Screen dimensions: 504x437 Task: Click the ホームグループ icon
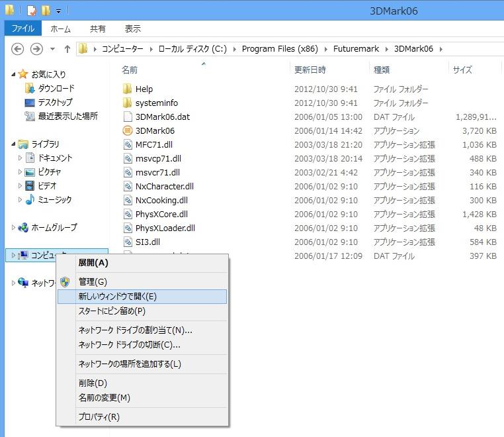coord(23,228)
